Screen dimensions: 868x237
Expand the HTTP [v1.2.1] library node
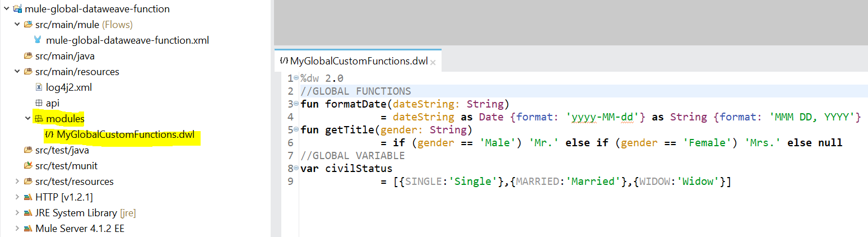17,197
